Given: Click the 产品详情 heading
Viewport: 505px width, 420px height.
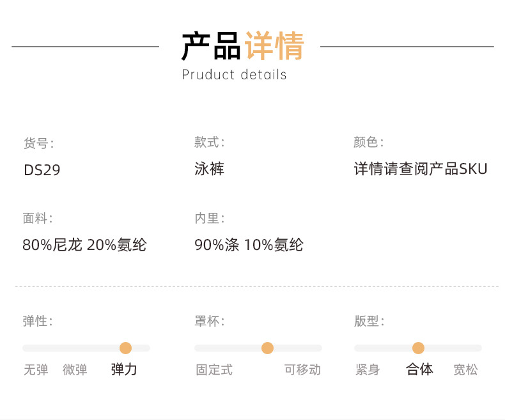Looking at the screenshot, I should click(x=242, y=46).
